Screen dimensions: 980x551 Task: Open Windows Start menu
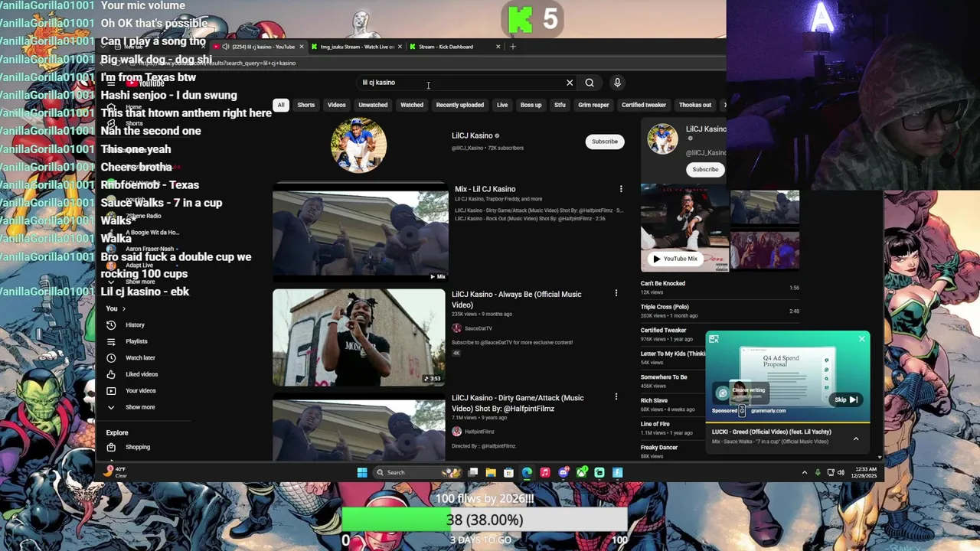(x=362, y=472)
